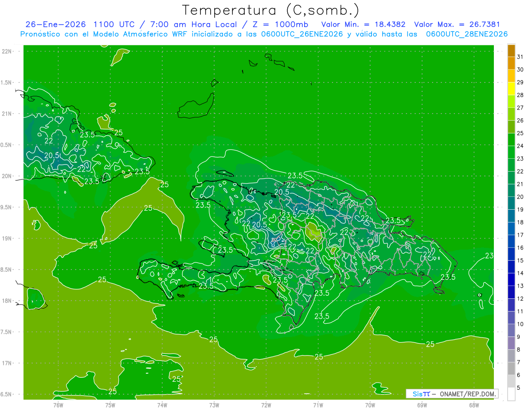Select the '26-Ene-2026' date text

[x=55, y=24]
